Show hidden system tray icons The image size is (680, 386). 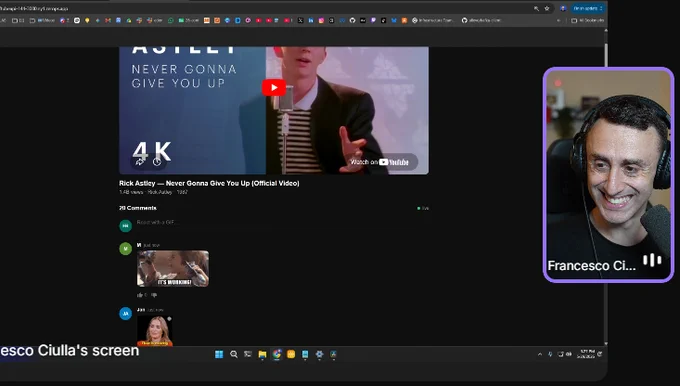click(540, 354)
